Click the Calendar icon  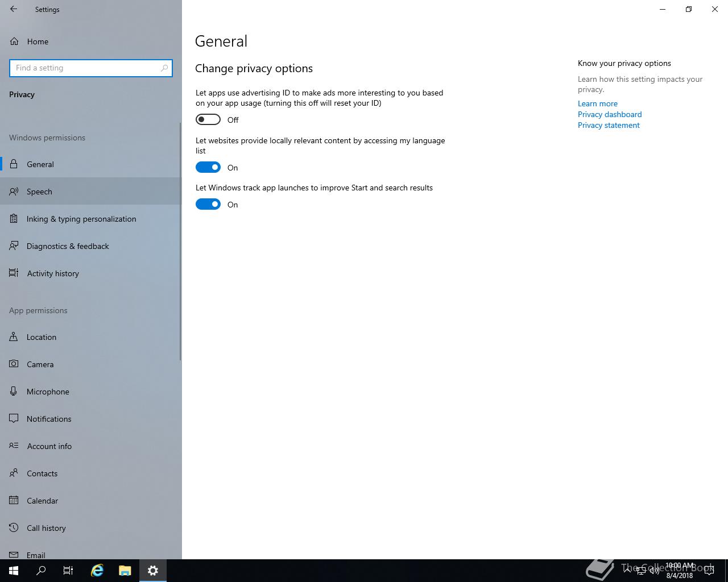click(x=14, y=501)
